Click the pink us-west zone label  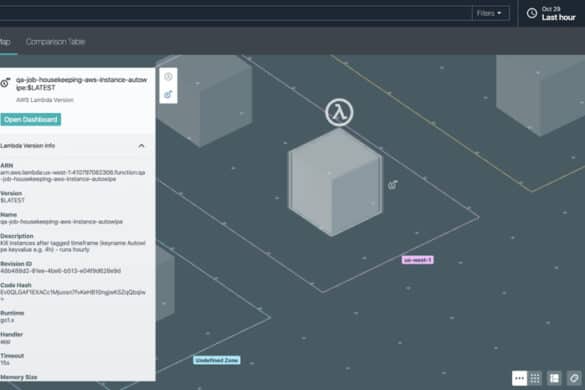417,260
